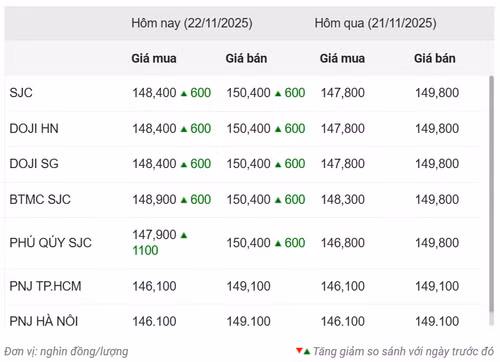Click the up arrow beside DOJI HN buy price
The width and height of the screenshot is (500, 362).
(x=184, y=129)
